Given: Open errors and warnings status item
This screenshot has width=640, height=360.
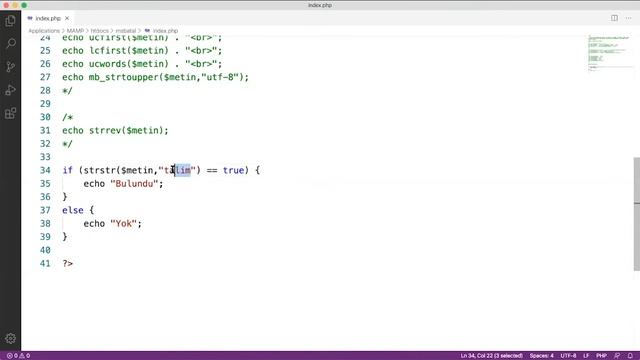Looking at the screenshot, I should pyautogui.click(x=18, y=356).
